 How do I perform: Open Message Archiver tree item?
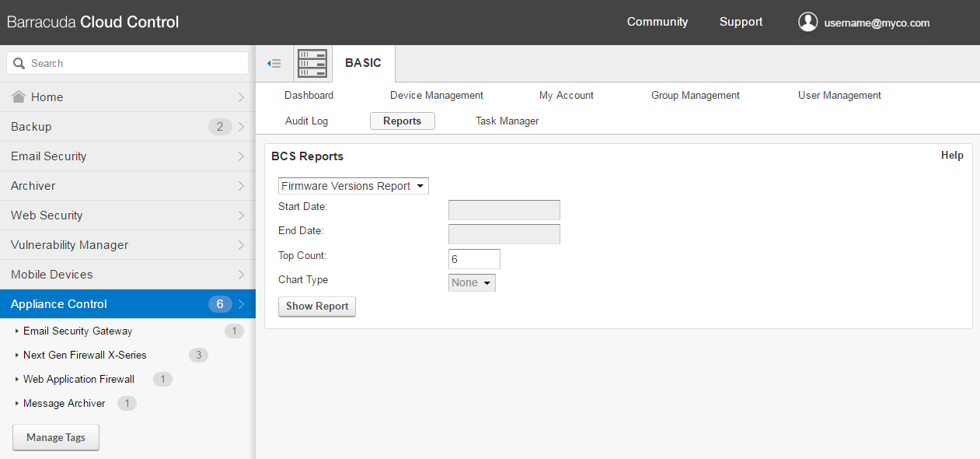point(64,404)
